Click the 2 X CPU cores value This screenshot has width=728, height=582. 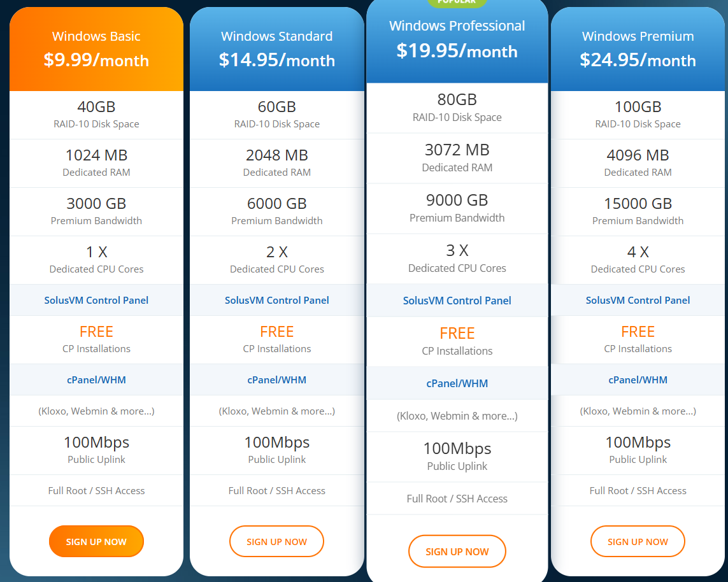[x=276, y=252]
